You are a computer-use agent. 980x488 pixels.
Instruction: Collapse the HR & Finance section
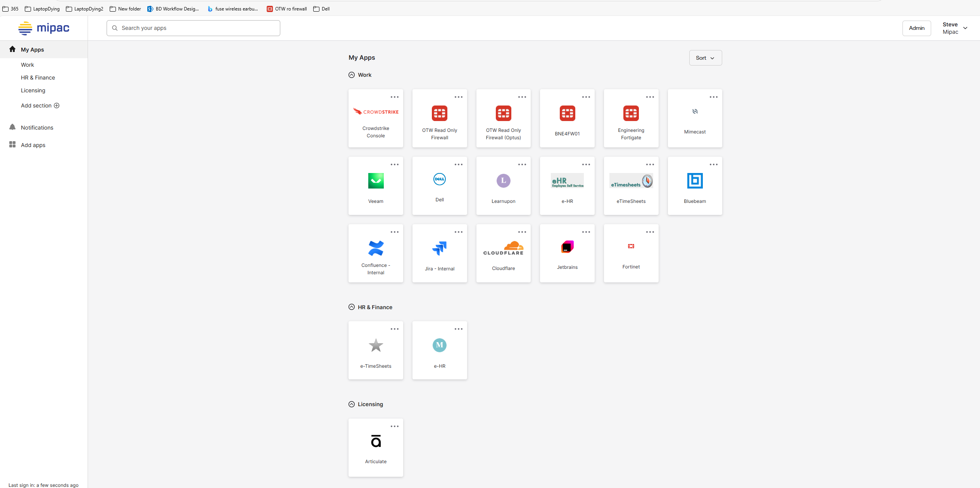pos(352,307)
